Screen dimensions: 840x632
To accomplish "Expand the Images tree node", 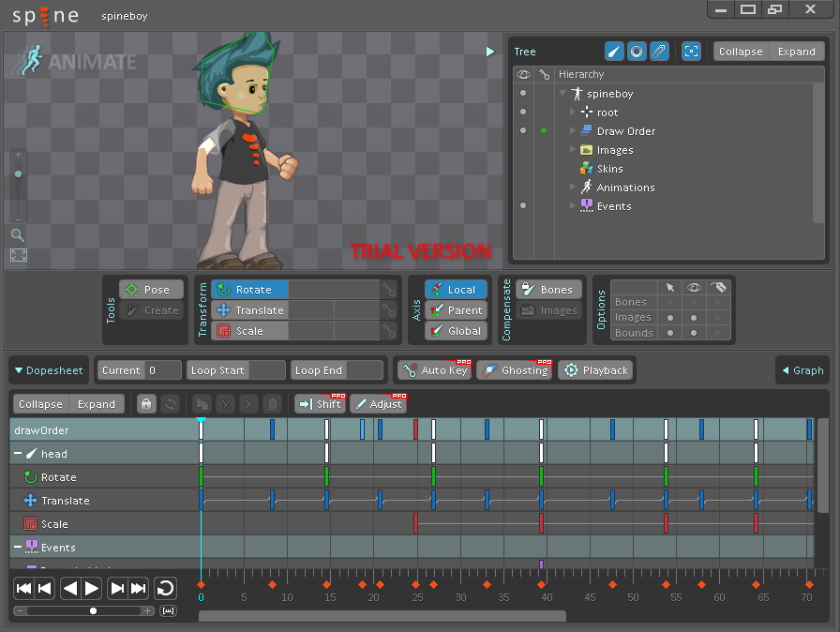I will click(x=573, y=149).
